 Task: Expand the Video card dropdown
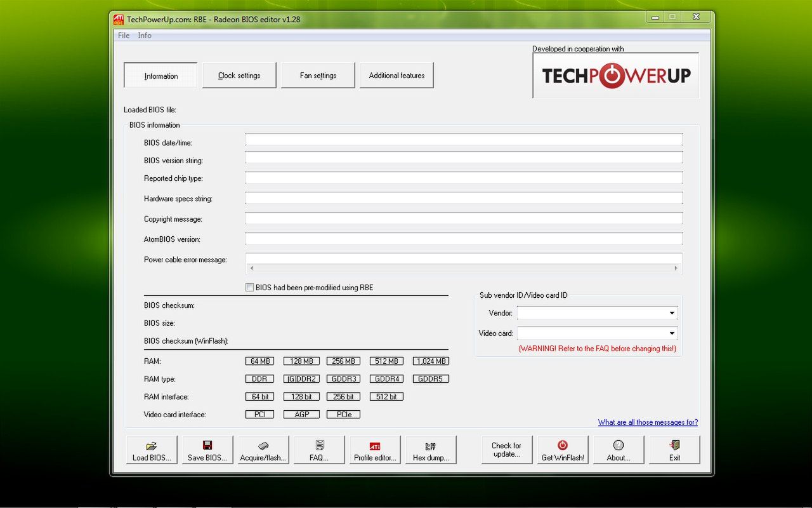672,333
